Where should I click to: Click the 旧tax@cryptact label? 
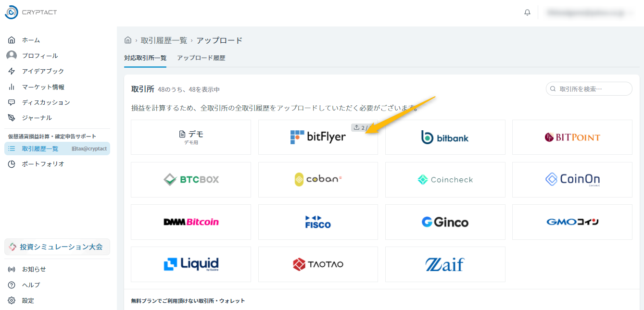(89, 149)
